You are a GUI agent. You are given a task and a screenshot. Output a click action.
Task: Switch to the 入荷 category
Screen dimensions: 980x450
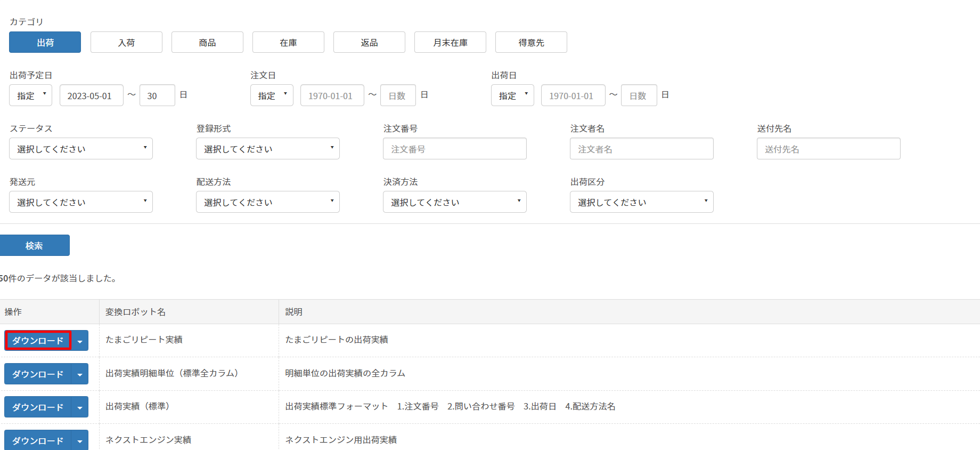click(126, 42)
